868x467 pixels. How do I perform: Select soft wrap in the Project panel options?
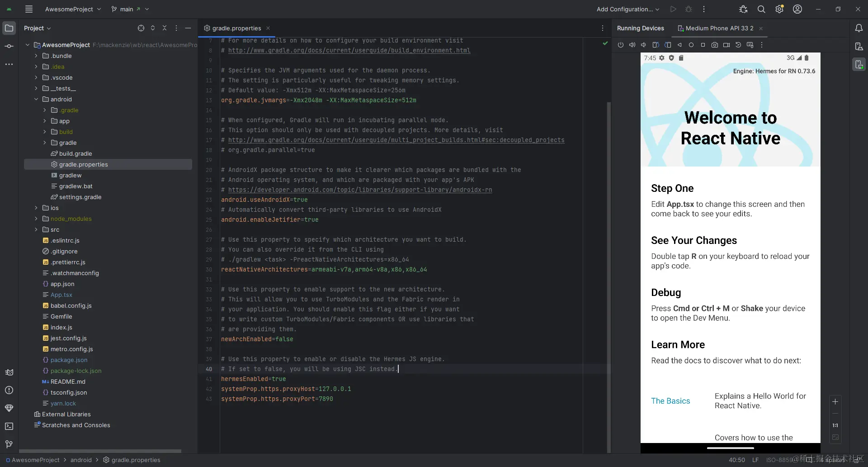176,28
